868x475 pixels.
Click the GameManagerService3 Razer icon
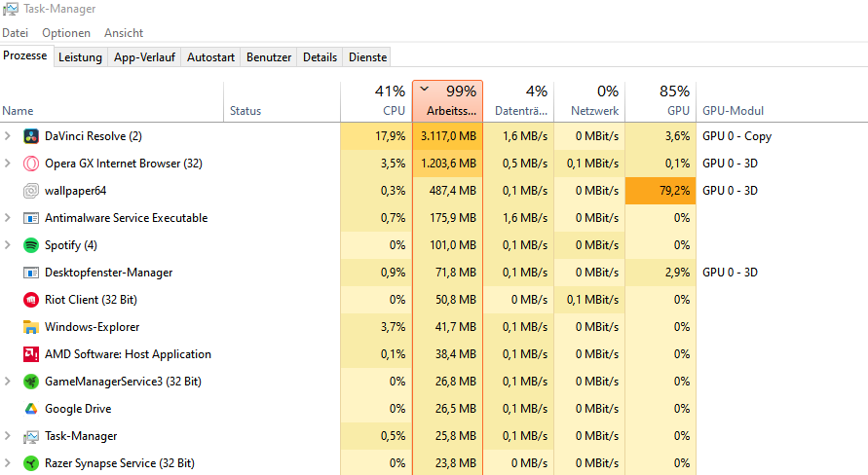point(31,382)
